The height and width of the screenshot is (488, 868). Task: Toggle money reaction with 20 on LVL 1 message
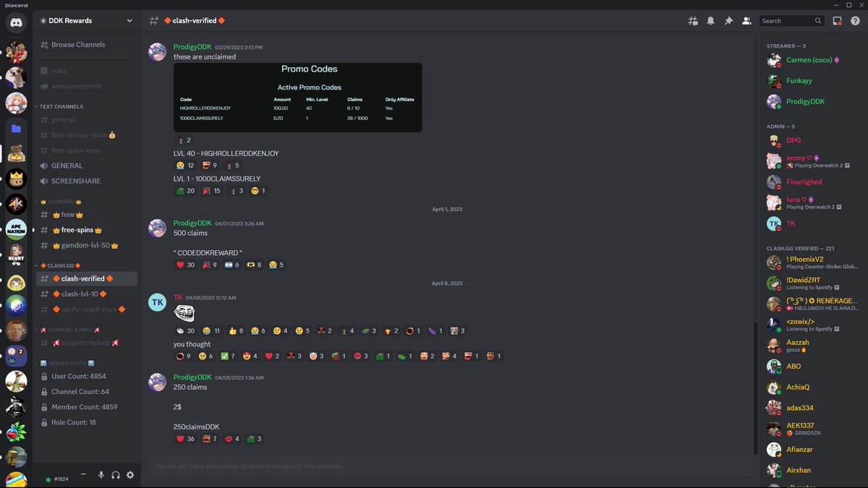click(x=187, y=191)
